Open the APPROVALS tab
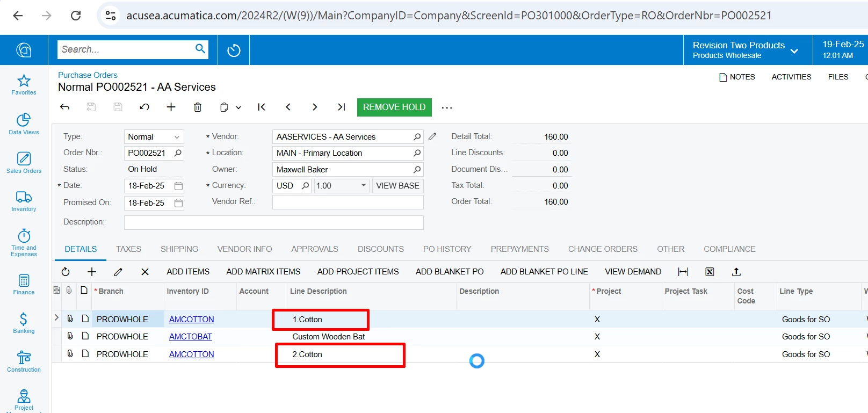This screenshot has height=413, width=868. (315, 249)
